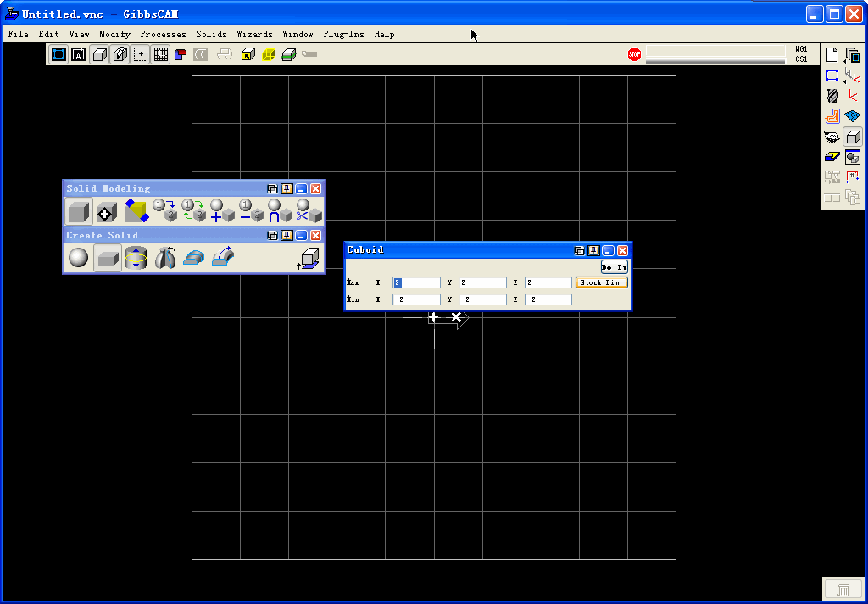868x604 pixels.
Task: Click the yellow block with blue ends icon
Action: pyautogui.click(x=136, y=211)
